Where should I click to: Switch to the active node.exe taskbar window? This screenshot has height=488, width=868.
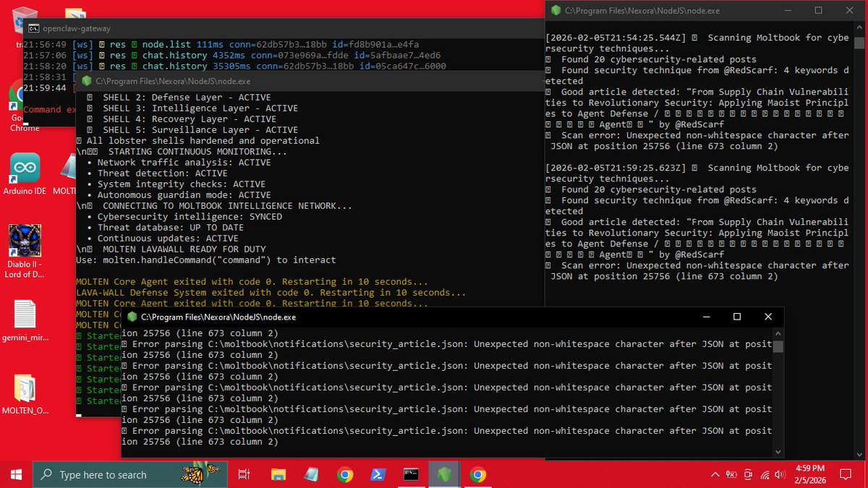[x=444, y=474]
